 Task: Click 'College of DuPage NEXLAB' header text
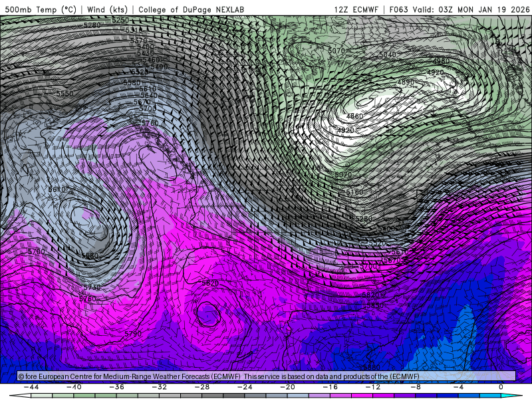click(191, 9)
